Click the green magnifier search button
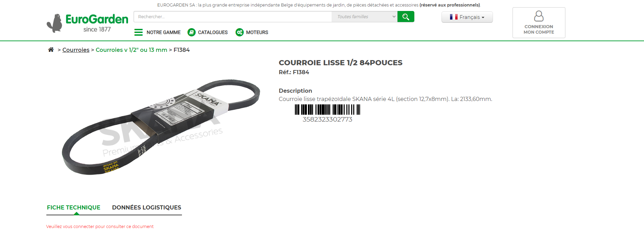 coord(406,16)
